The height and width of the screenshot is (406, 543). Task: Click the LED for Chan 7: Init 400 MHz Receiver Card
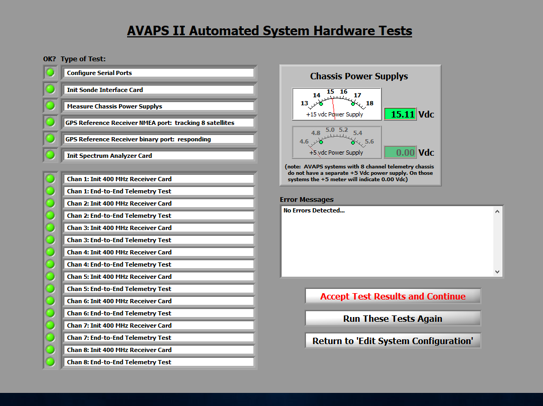[50, 325]
